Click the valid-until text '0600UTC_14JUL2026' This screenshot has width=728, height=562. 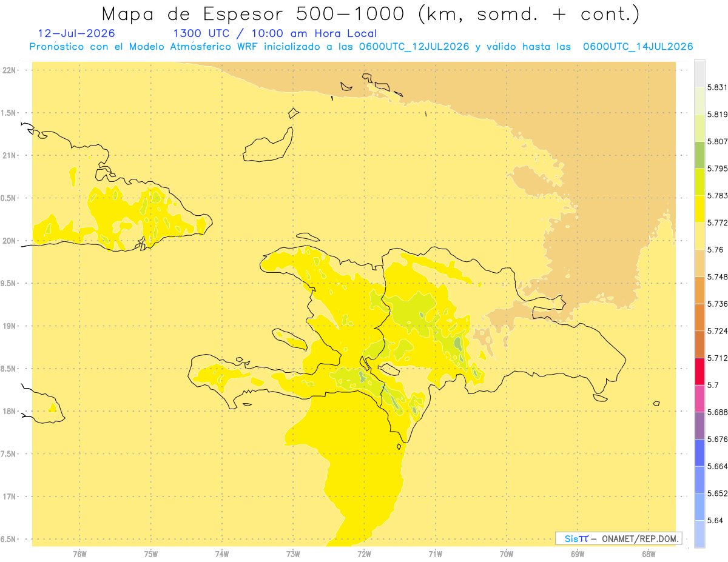tap(638, 47)
